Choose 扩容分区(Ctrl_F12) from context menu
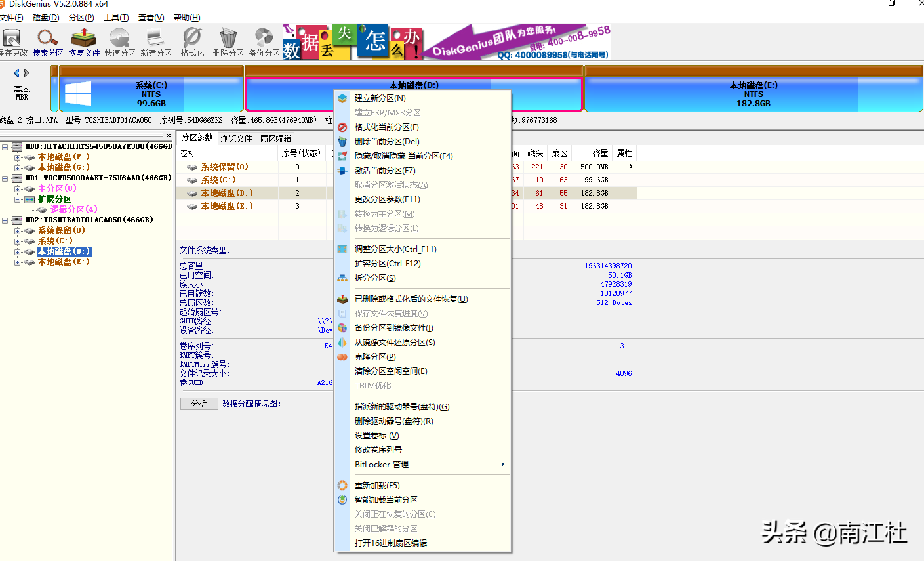The image size is (924, 561). (x=422, y=264)
